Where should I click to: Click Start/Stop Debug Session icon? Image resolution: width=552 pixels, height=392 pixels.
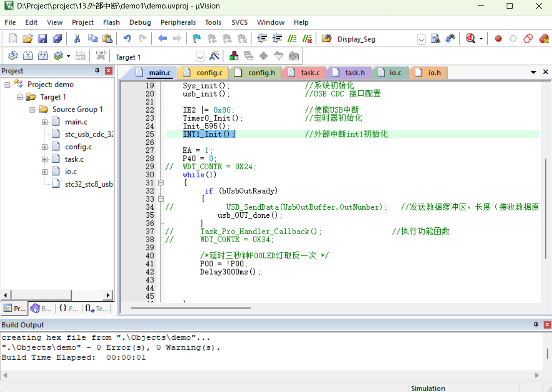[470, 39]
